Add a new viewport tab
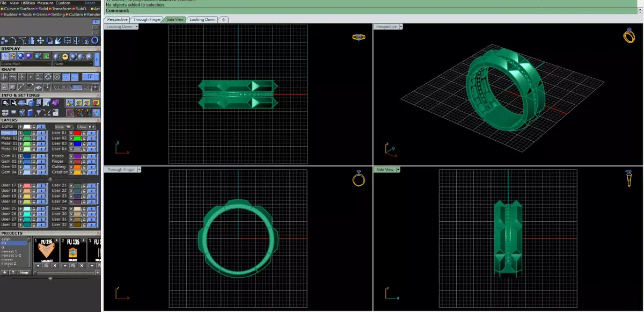The image size is (644, 312). 223,19
